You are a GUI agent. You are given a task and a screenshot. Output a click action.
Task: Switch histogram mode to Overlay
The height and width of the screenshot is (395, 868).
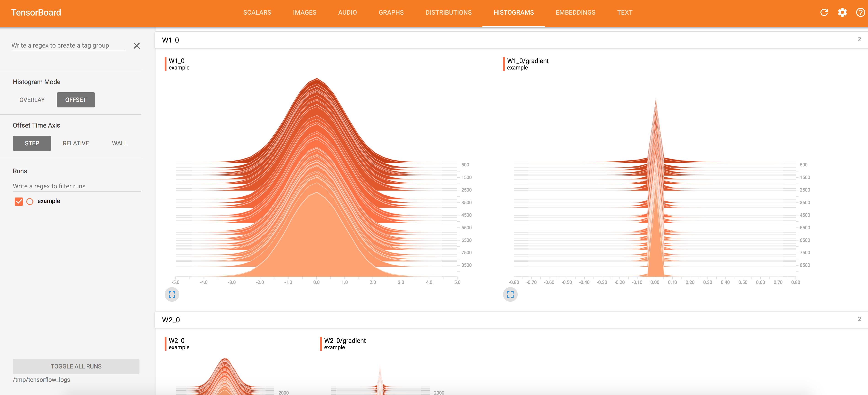click(32, 100)
